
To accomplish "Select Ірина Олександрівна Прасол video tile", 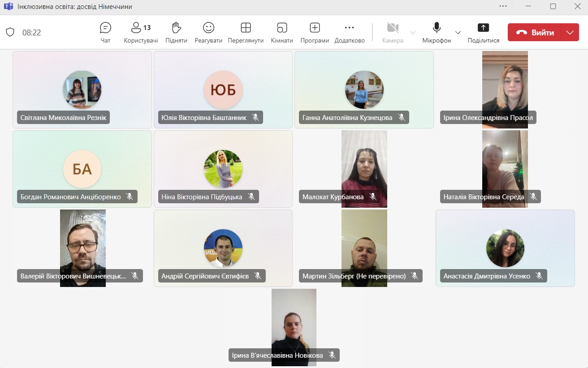I will point(505,89).
